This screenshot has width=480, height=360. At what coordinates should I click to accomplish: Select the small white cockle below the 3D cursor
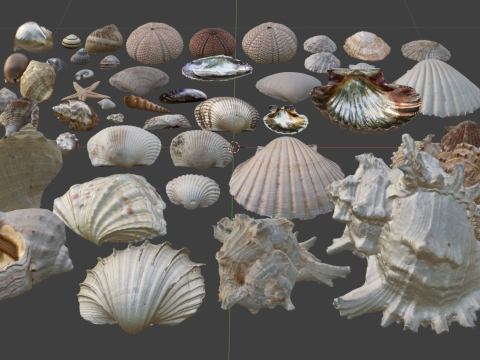coord(193,191)
